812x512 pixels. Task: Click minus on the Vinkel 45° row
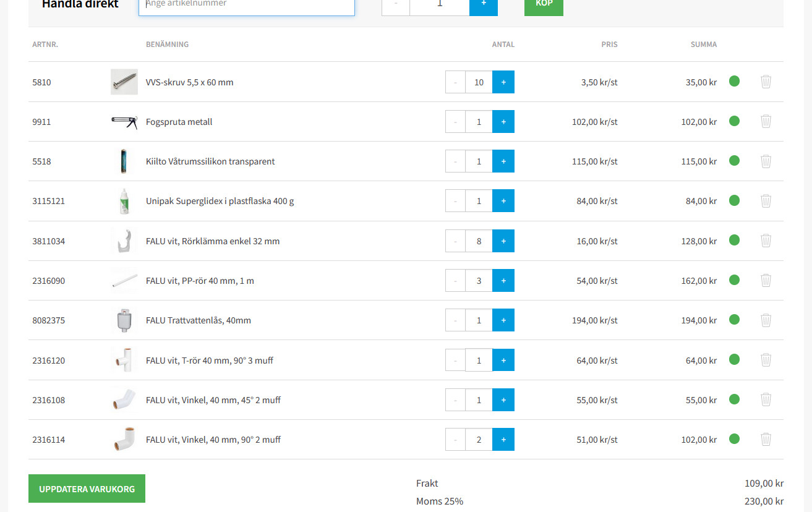click(x=455, y=400)
